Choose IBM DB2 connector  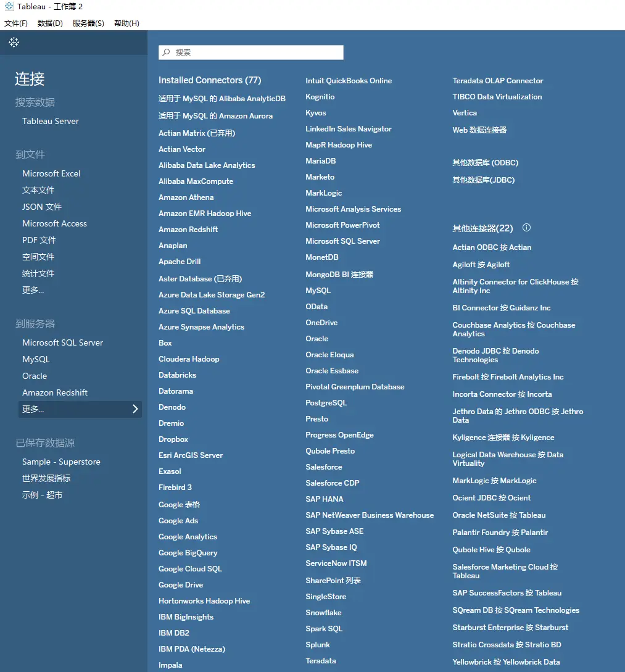174,633
